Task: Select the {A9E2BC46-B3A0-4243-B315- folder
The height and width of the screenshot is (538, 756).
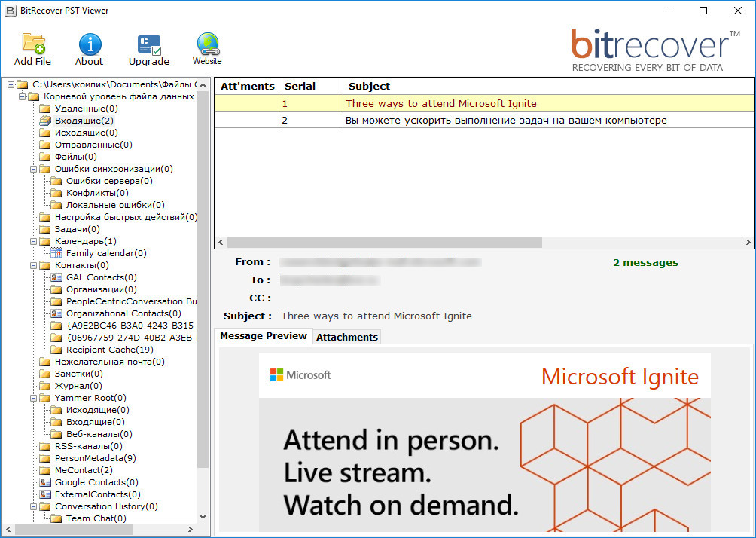Action: pos(131,326)
